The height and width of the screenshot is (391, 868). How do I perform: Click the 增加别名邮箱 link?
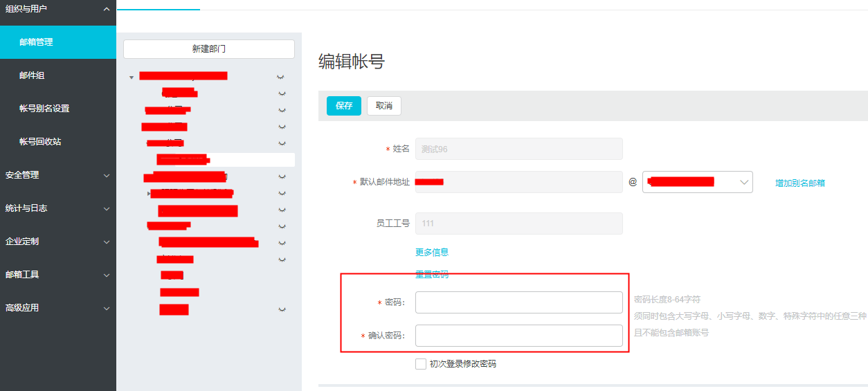pos(799,183)
